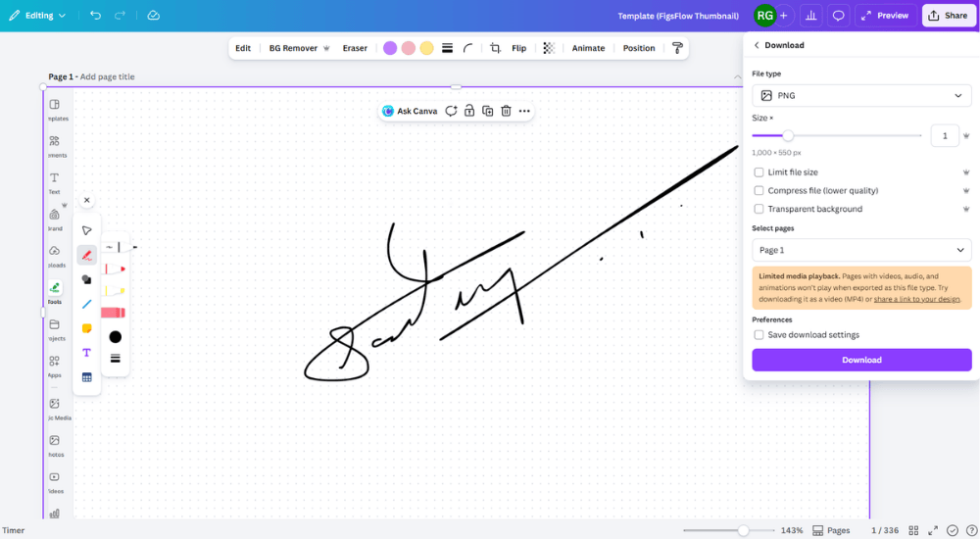Select the sticky note tool
This screenshot has height=539, width=980.
(87, 328)
